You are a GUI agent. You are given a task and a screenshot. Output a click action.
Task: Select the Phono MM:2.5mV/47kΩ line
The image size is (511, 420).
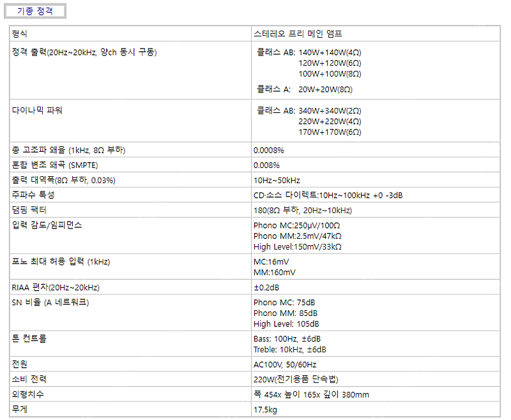pos(298,236)
